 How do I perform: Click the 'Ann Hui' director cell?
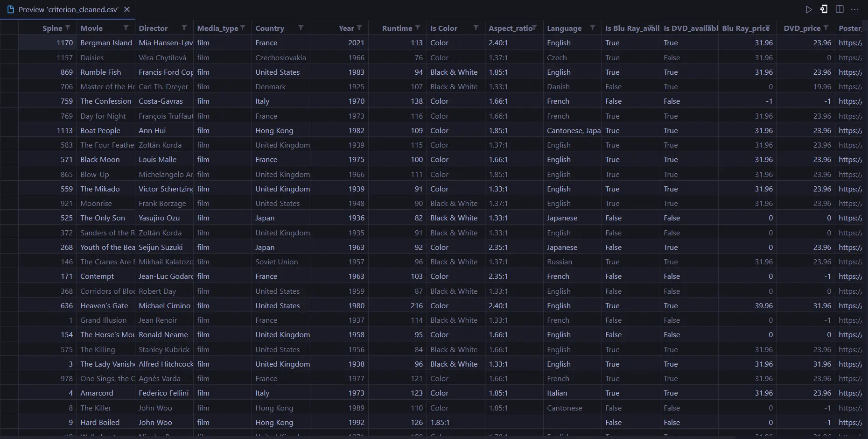(x=164, y=130)
